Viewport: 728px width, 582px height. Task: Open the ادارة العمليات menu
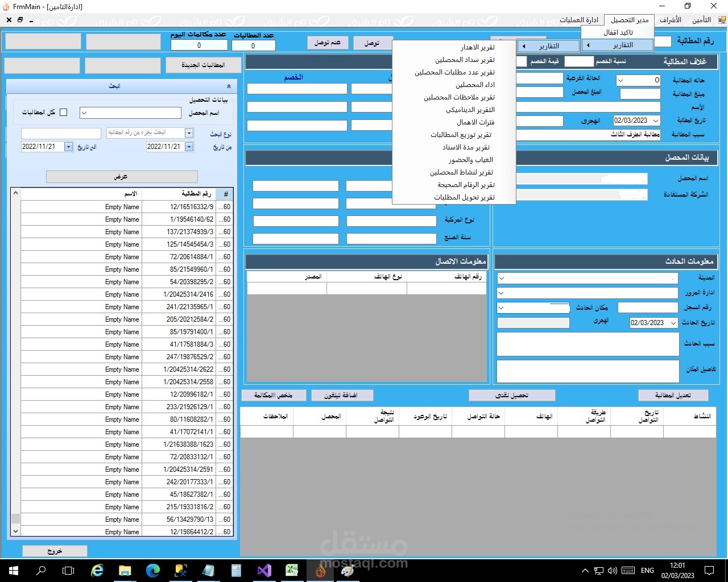click(579, 20)
